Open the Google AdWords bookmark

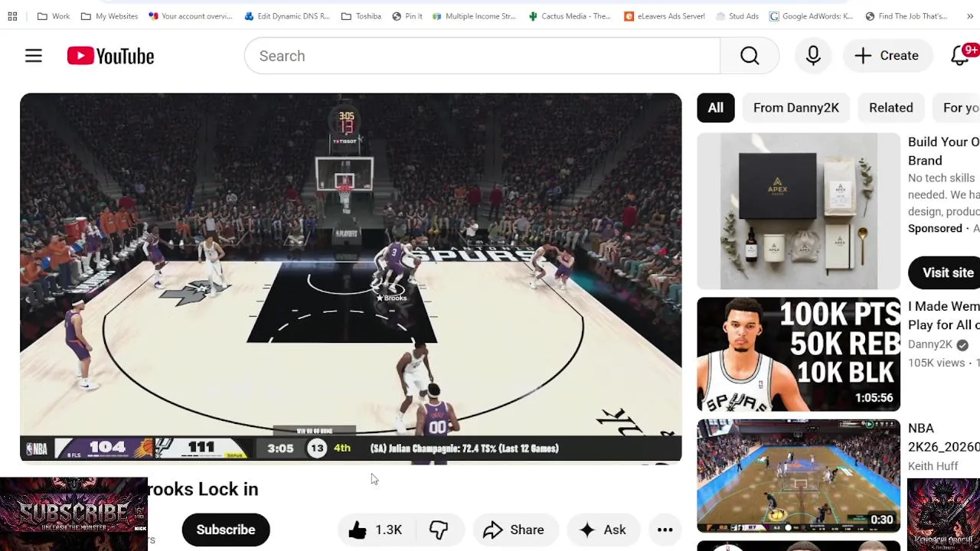coord(812,16)
